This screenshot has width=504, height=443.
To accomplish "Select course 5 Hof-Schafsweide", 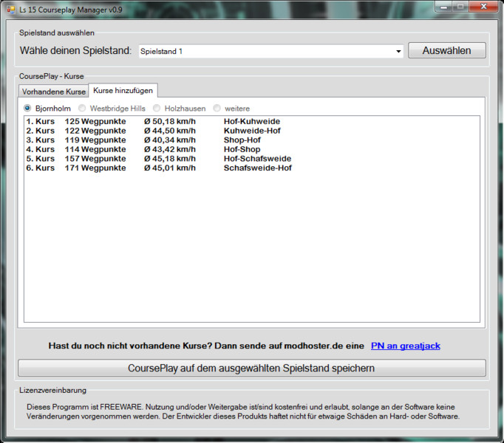I will 159,159.
